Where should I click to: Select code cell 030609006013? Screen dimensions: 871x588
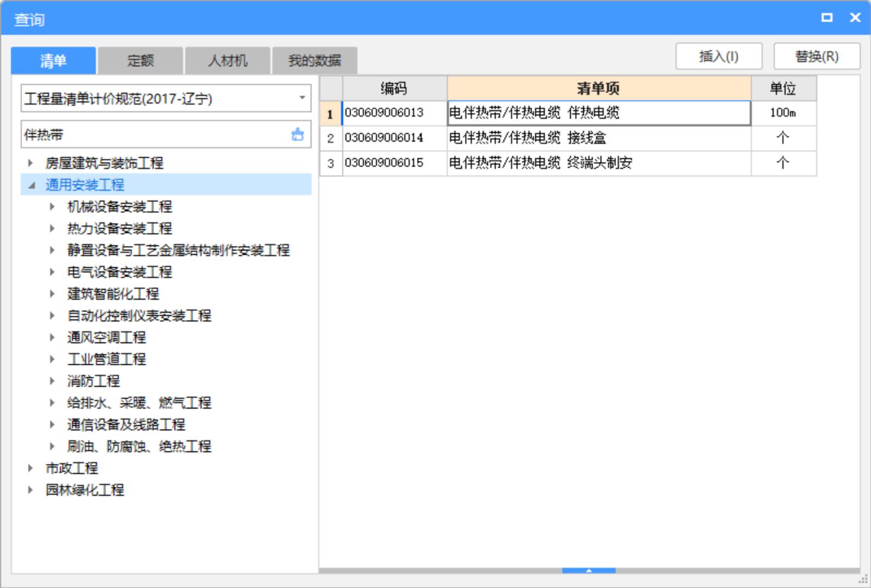(394, 113)
